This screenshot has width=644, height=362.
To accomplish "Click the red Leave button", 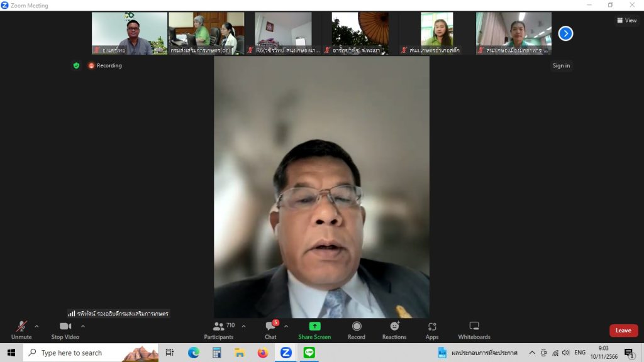I will [x=623, y=331].
